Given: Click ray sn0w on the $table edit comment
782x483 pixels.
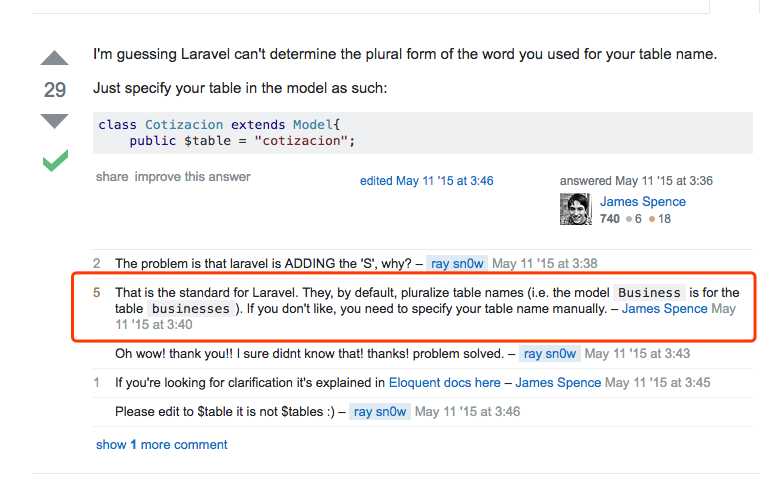Looking at the screenshot, I should pyautogui.click(x=380, y=412).
